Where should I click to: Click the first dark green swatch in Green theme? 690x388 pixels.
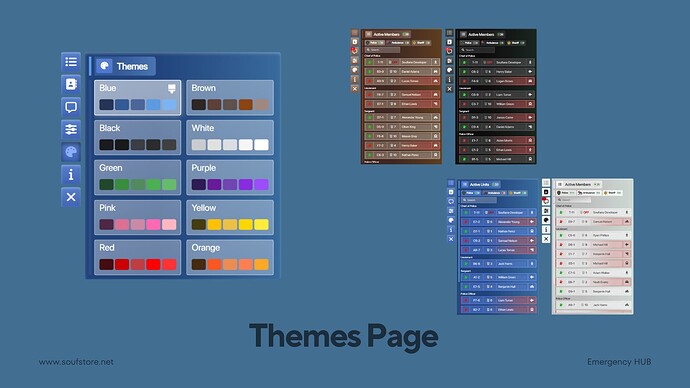106,184
